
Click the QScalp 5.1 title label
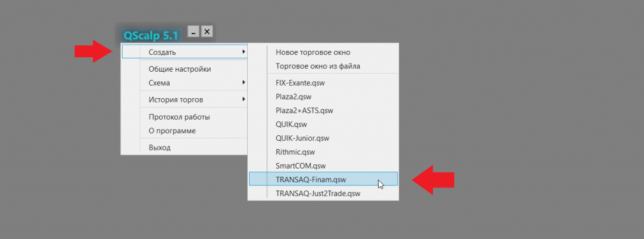151,36
